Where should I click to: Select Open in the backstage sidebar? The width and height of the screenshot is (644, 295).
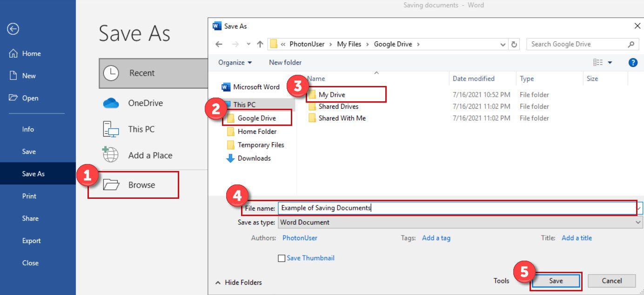tap(24, 98)
